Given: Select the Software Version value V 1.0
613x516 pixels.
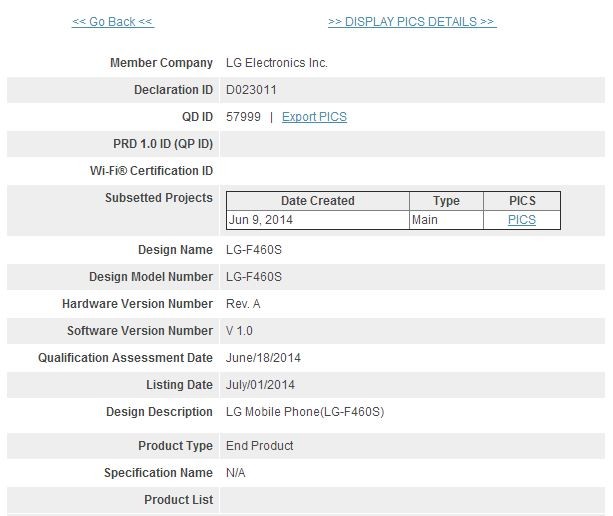Looking at the screenshot, I should click(239, 331).
